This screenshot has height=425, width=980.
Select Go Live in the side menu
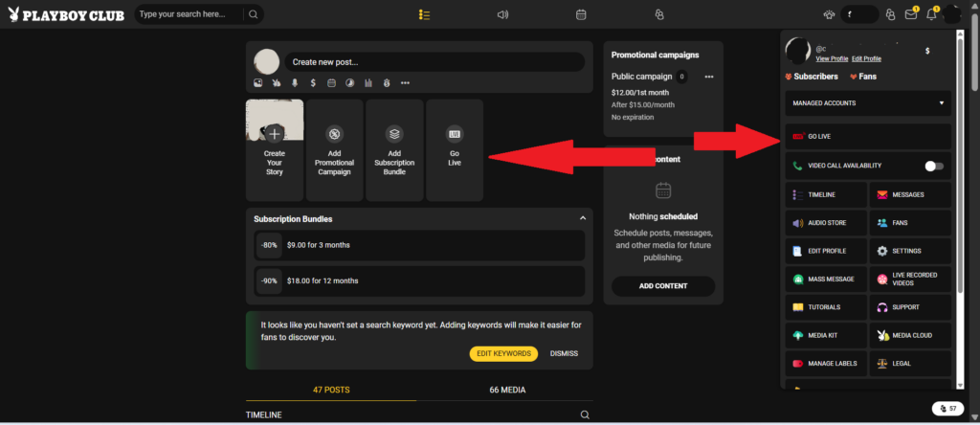868,136
